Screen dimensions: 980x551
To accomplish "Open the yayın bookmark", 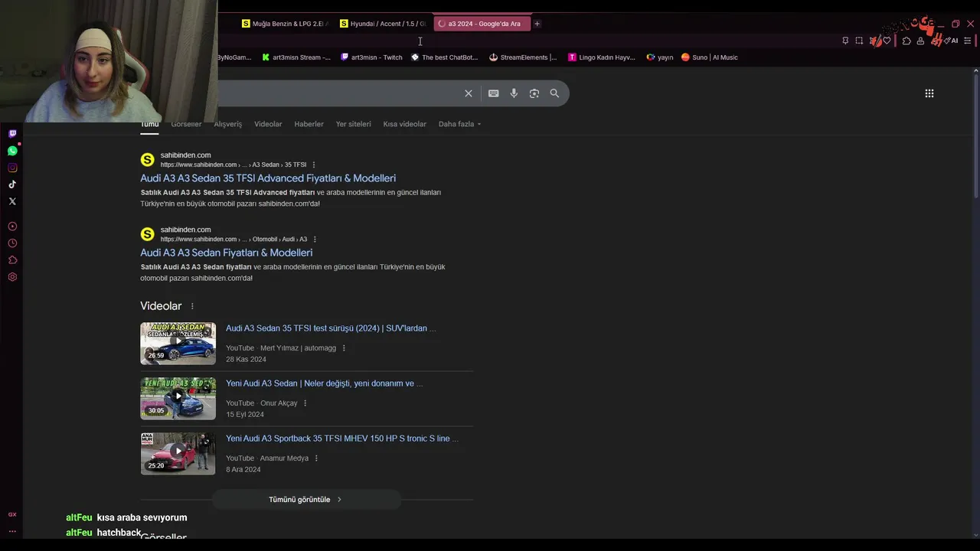I will pos(660,57).
